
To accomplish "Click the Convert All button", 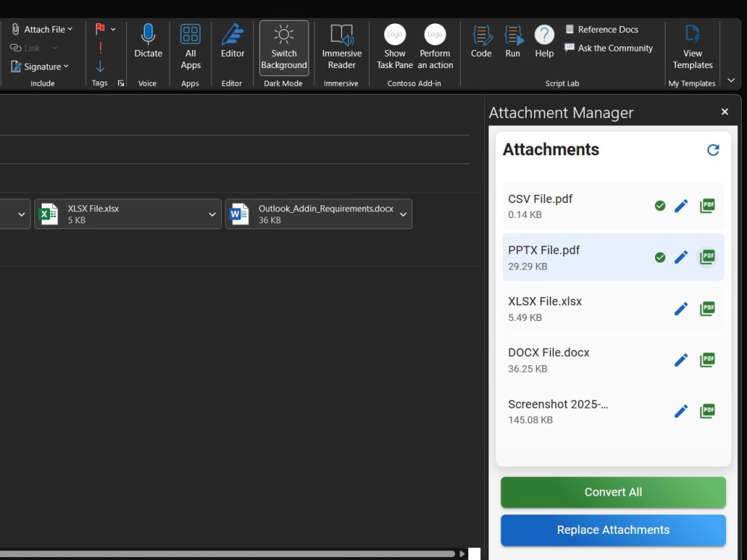I will [613, 492].
